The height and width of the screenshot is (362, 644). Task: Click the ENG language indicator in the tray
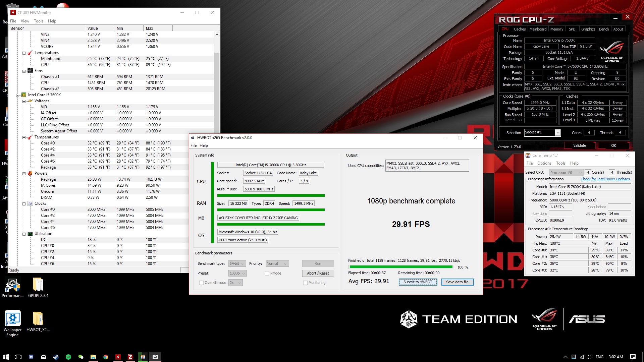click(599, 357)
